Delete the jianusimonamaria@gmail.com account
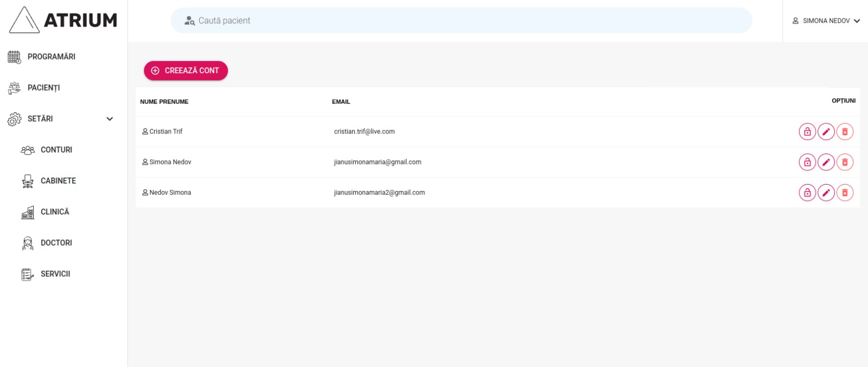The width and height of the screenshot is (868, 367). (x=845, y=162)
